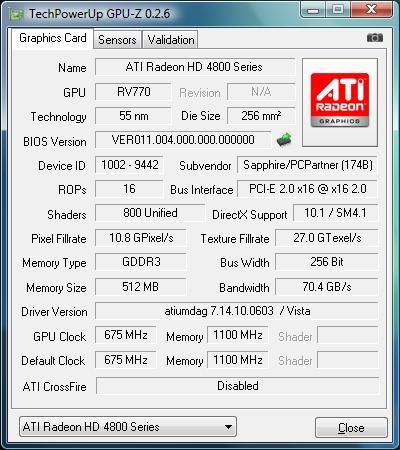This screenshot has height=450, width=400.
Task: Click the Close button at the bottom
Action: (351, 427)
